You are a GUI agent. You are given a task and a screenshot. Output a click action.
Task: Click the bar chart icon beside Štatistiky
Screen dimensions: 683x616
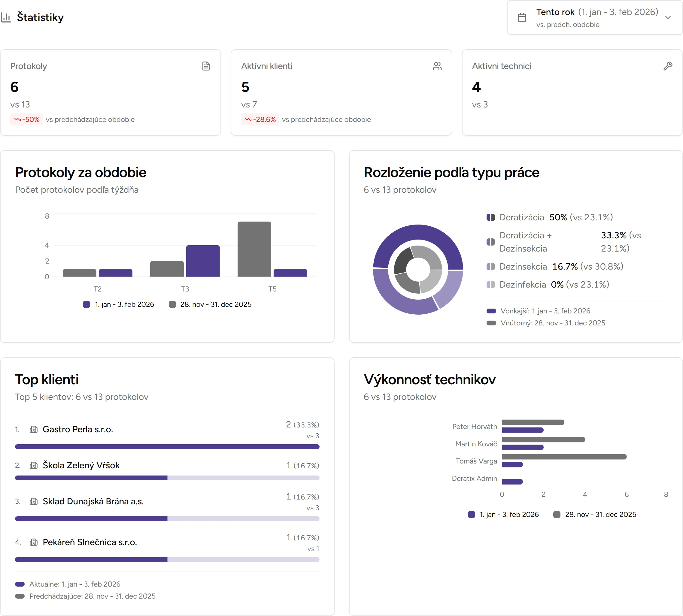point(6,17)
